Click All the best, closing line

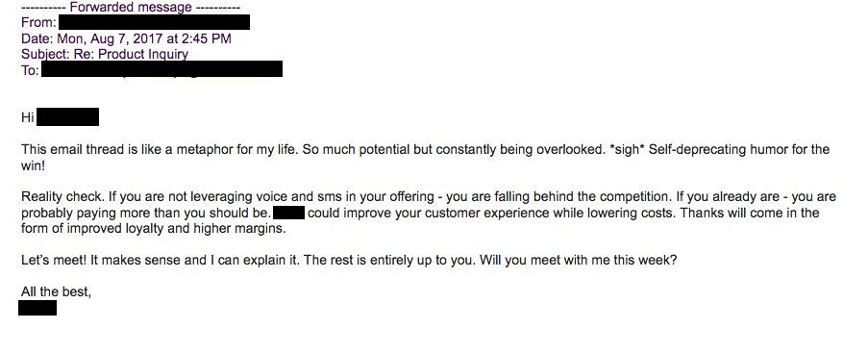coord(56,291)
